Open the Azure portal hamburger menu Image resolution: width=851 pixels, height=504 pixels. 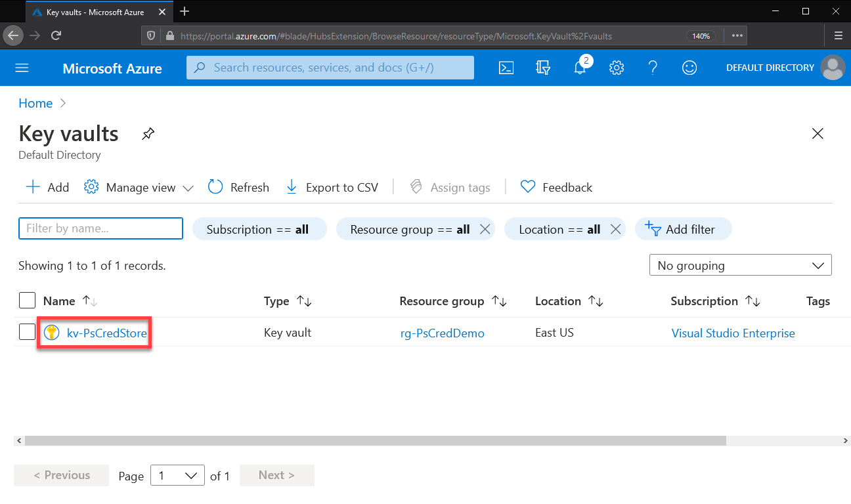click(x=22, y=68)
